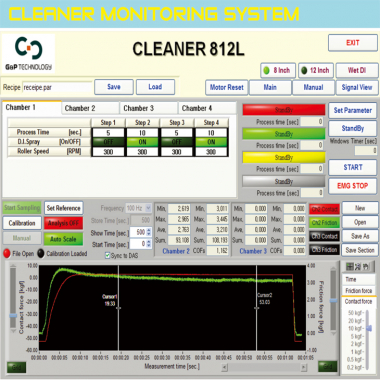Click the green StandBy status bar

(284, 134)
